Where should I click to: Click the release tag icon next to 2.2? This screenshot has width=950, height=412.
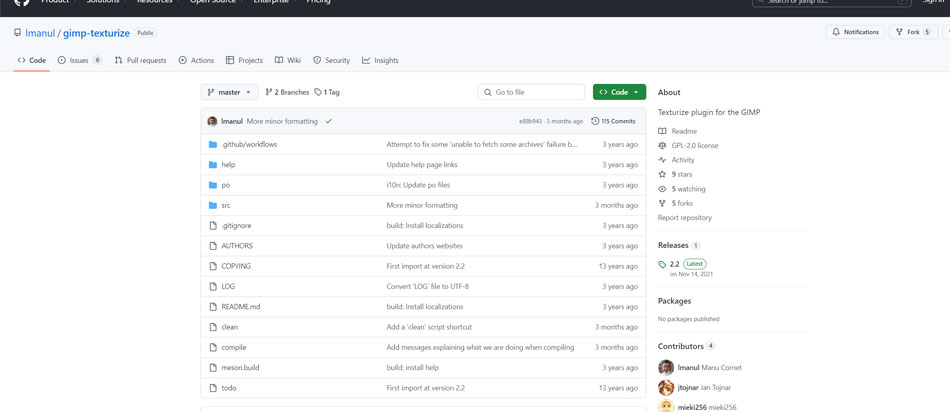click(x=662, y=265)
